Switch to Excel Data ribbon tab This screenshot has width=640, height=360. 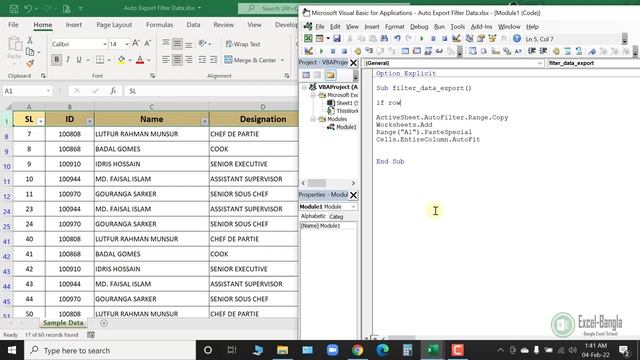pyautogui.click(x=193, y=25)
